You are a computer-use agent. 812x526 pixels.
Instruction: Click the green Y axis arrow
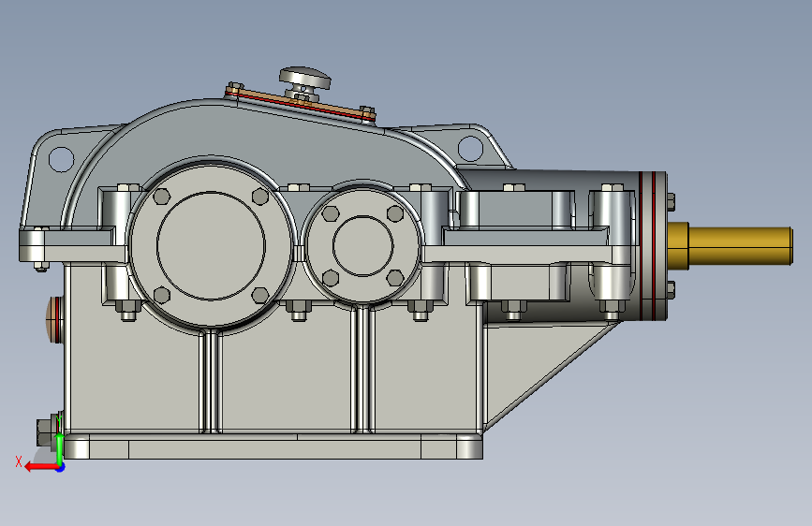[60, 449]
